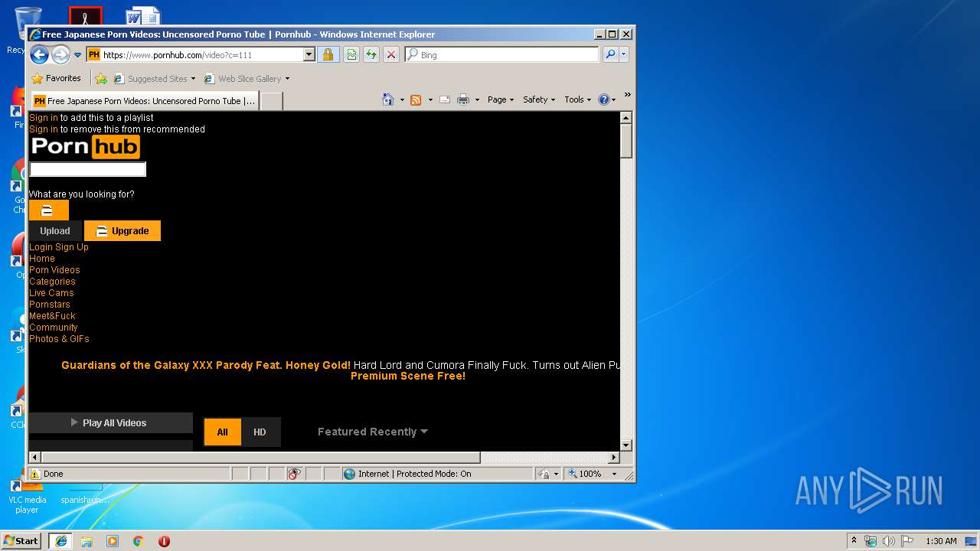Go back with the browser Back arrow
Screen dimensions: 980x551
point(40,54)
